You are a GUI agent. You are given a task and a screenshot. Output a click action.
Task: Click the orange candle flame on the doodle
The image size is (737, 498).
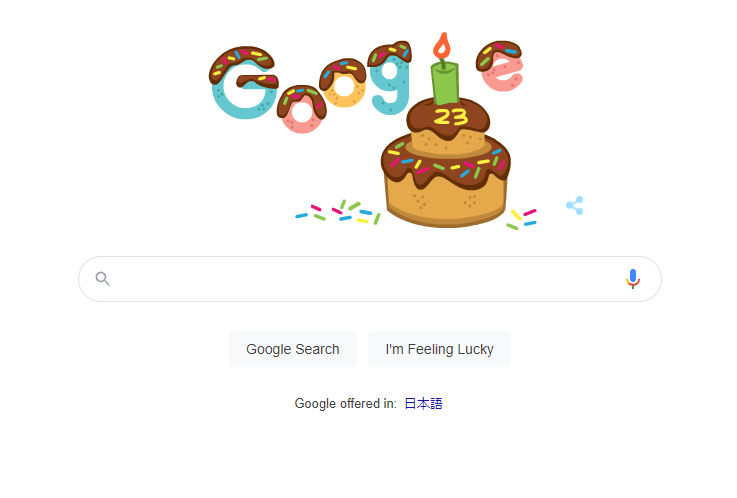[x=442, y=46]
